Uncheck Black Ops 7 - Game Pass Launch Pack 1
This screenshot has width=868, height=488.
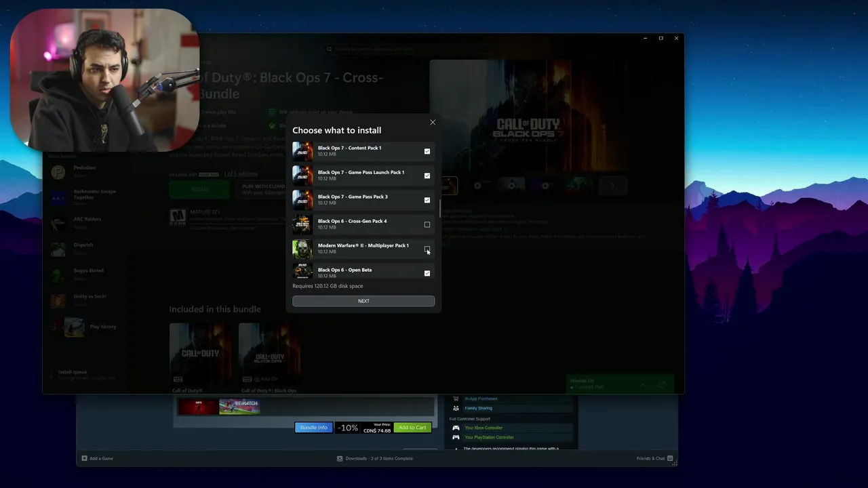click(x=427, y=176)
